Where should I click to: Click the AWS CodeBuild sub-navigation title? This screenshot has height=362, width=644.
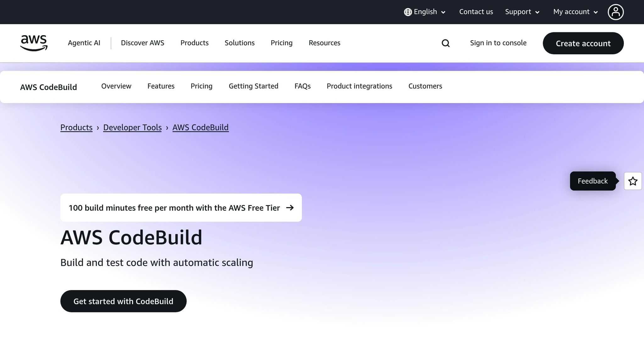[x=48, y=87]
